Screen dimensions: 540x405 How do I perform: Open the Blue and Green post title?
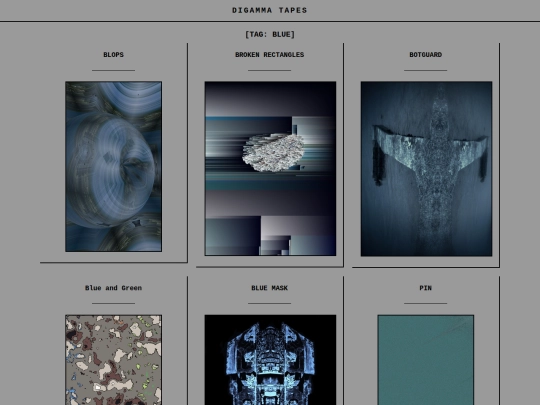(113, 288)
